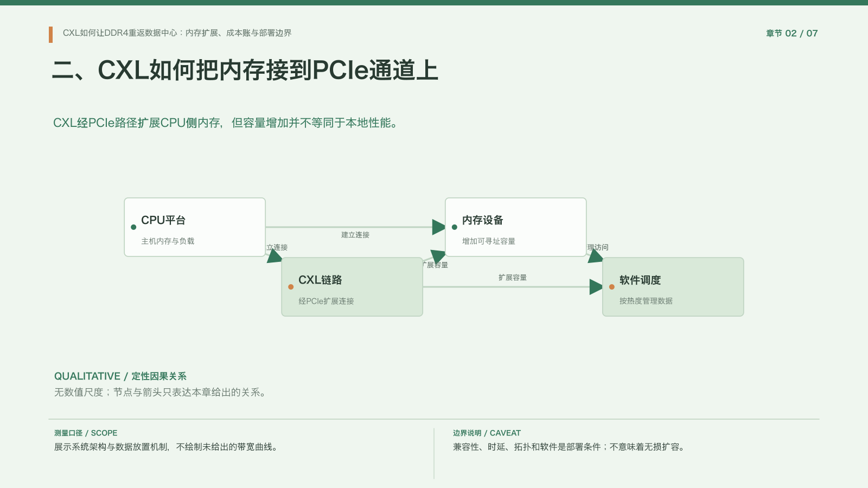Screen dimensions: 868x488
Task: Click the 边界说明 / CAVEAT label
Action: click(x=487, y=433)
